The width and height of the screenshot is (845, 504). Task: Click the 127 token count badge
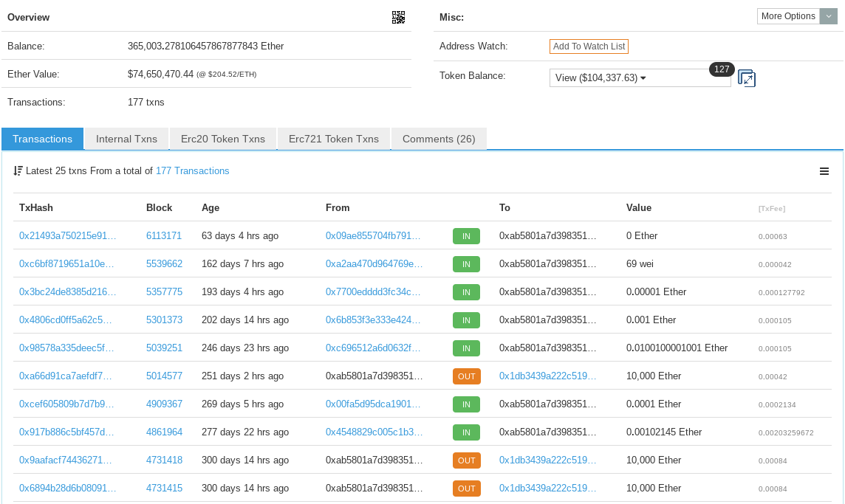(x=722, y=69)
